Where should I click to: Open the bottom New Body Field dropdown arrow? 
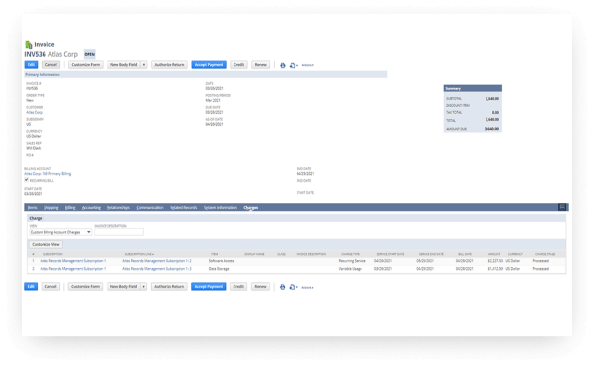(x=144, y=287)
